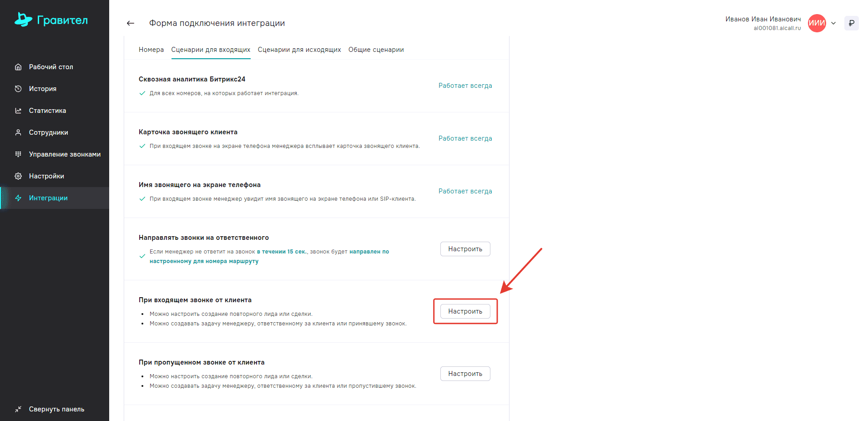Click Управление звонками grid icon
This screenshot has width=868, height=421.
[18, 154]
